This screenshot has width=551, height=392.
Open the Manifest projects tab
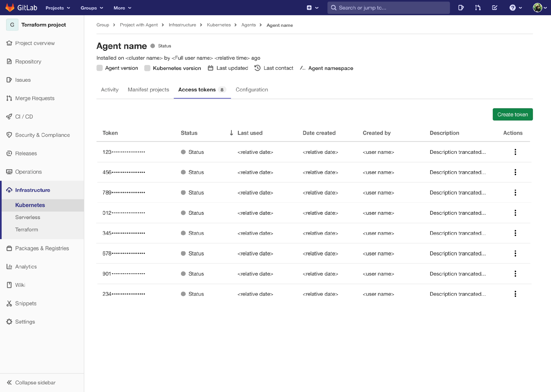[148, 89]
